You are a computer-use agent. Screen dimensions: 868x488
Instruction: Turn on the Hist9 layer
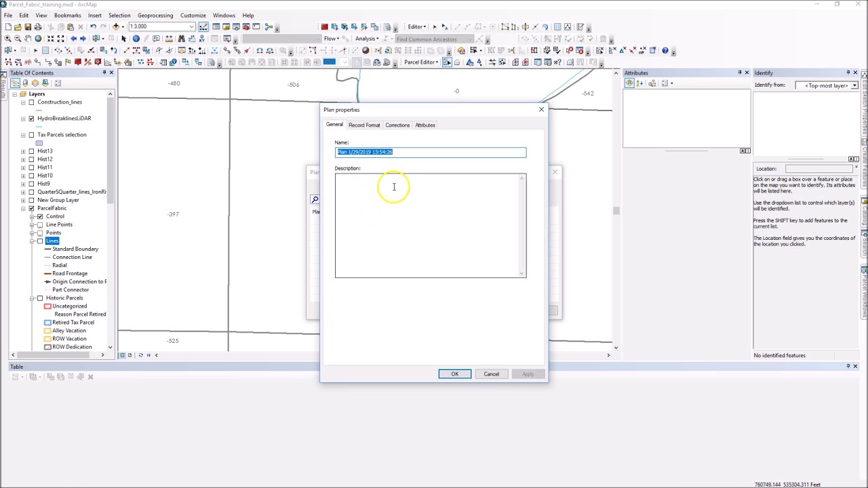coord(31,183)
